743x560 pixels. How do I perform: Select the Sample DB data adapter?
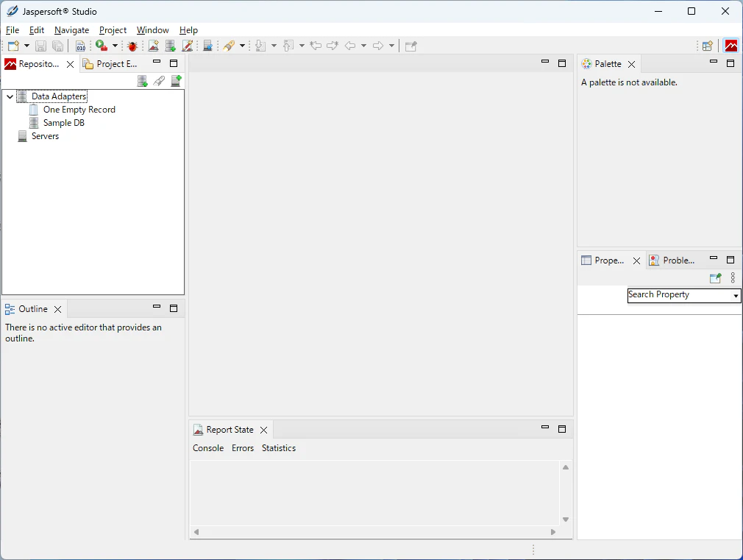[63, 123]
